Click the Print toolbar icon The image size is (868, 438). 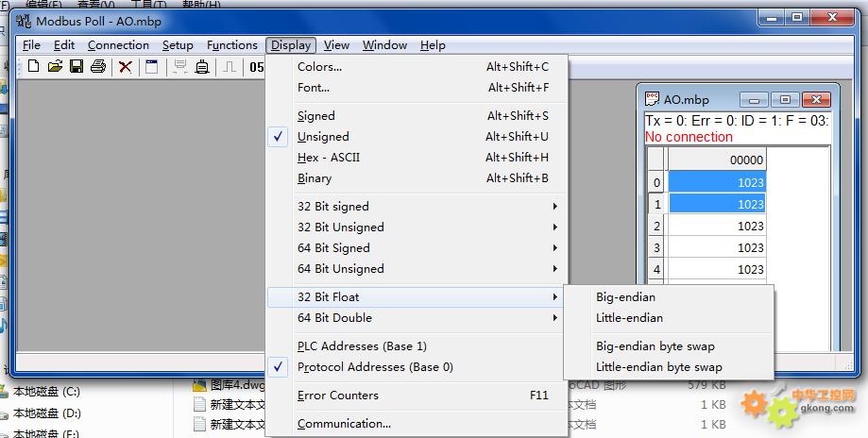(x=98, y=67)
